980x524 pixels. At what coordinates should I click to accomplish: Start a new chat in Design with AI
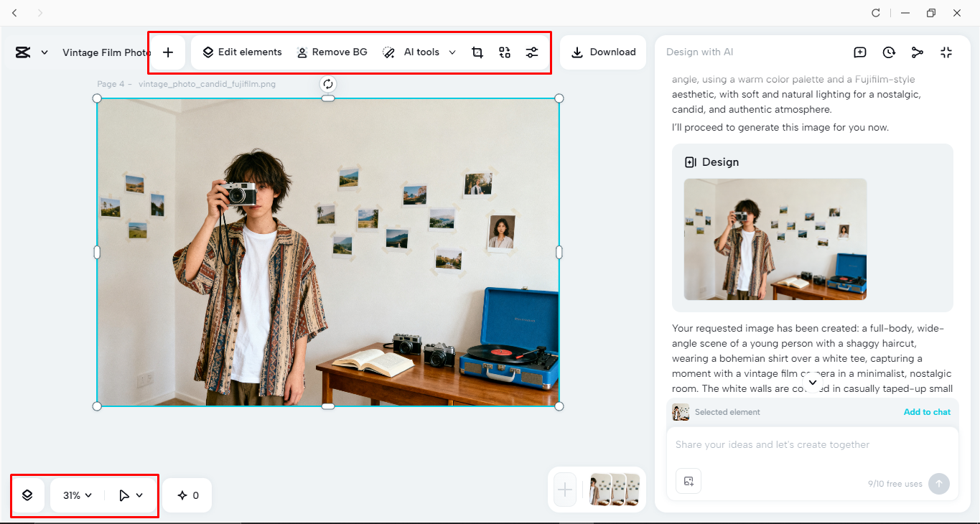(x=860, y=52)
